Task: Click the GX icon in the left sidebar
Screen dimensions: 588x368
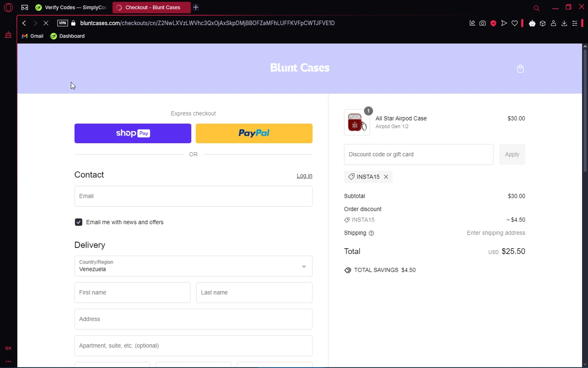Action: [x=8, y=348]
